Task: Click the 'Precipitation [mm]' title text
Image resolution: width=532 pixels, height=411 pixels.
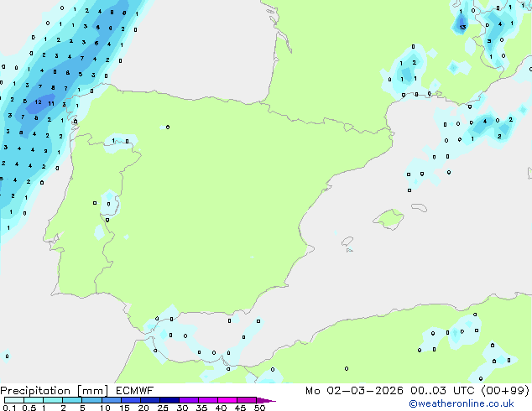Action: [x=55, y=391]
